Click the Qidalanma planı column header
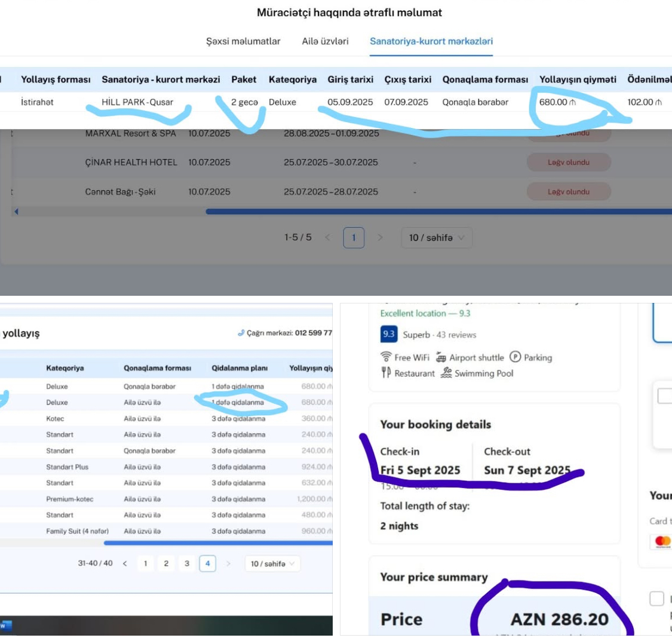 click(240, 368)
